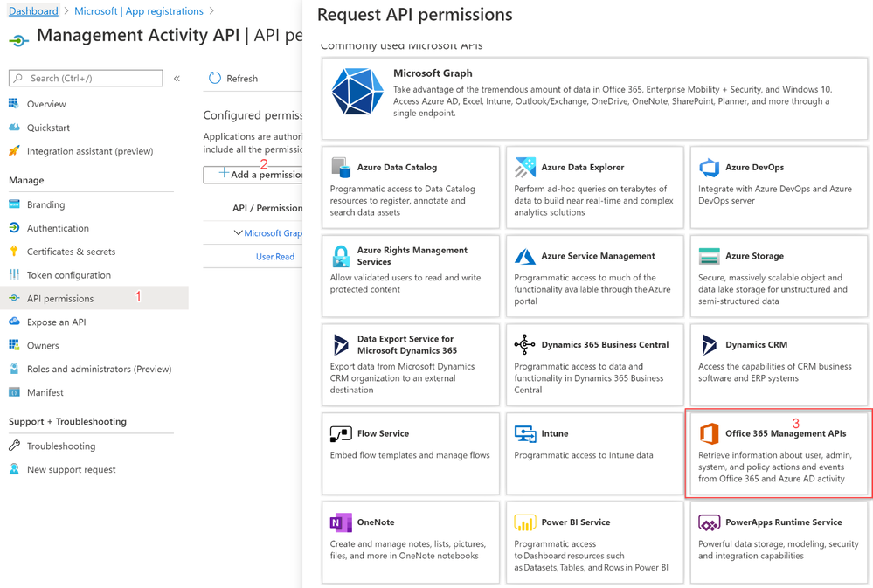Click the New support request person icon
The height and width of the screenshot is (588, 873).
[x=14, y=469]
